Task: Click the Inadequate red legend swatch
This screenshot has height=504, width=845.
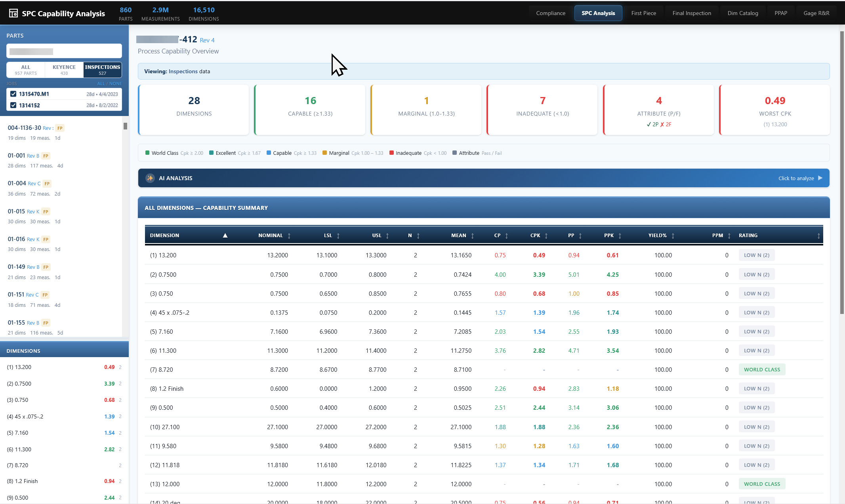Action: [x=391, y=153]
